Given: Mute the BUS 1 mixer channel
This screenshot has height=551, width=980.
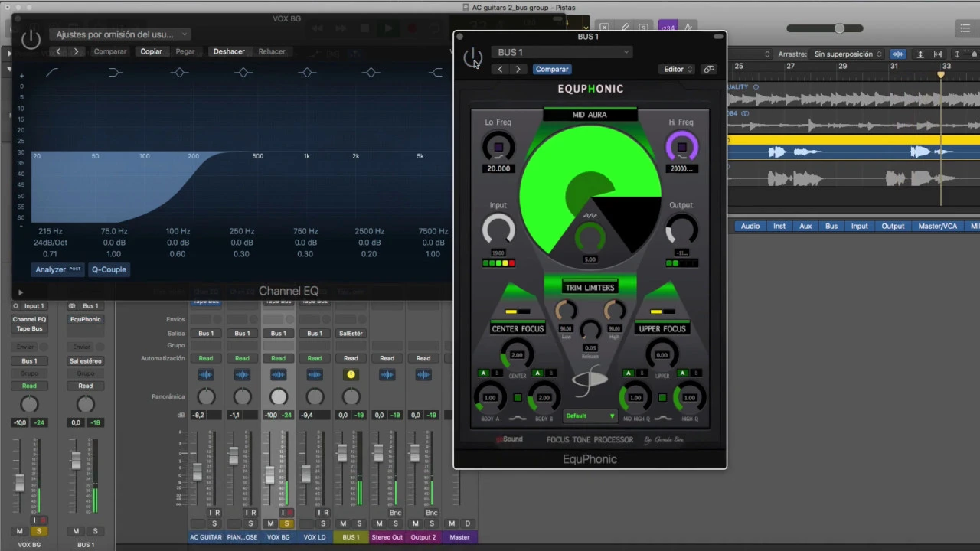Looking at the screenshot, I should pos(342,523).
